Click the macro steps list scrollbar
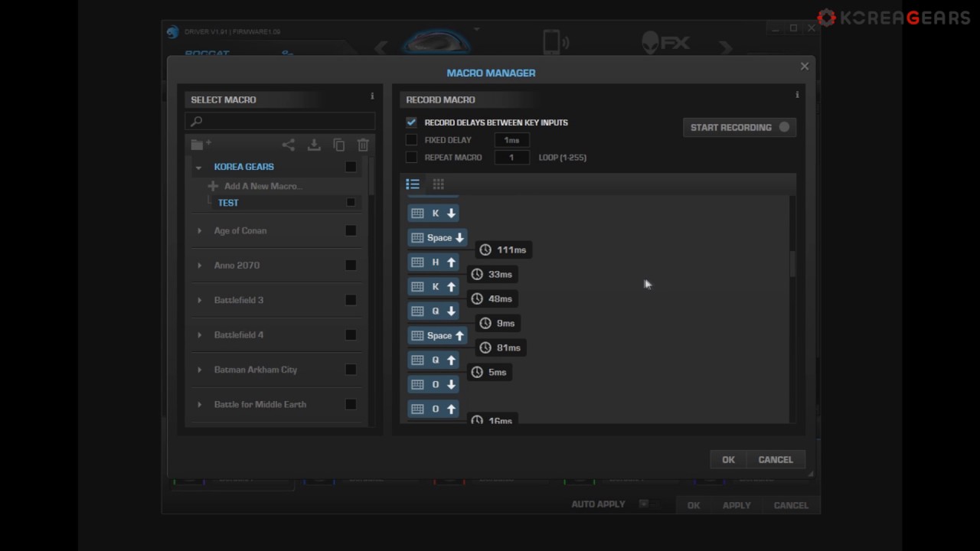This screenshot has width=980, height=551. tap(792, 264)
